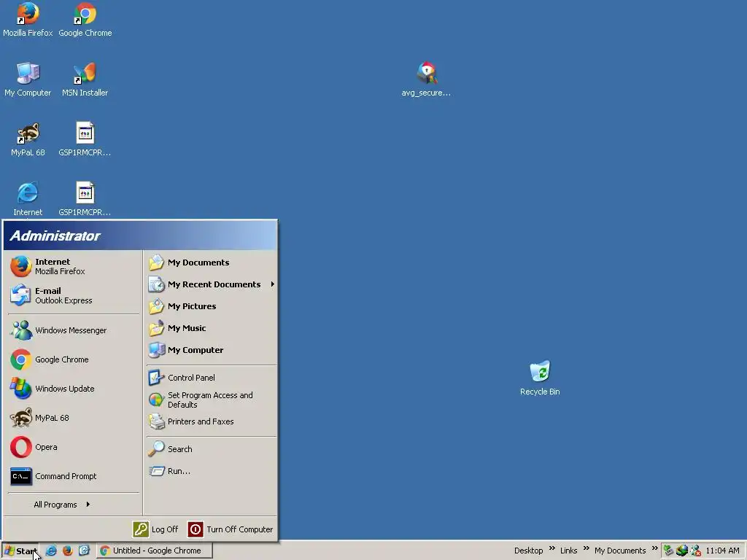This screenshot has width=747, height=560.
Task: Select the upper GSP1RMCPR file icon
Action: 85,139
